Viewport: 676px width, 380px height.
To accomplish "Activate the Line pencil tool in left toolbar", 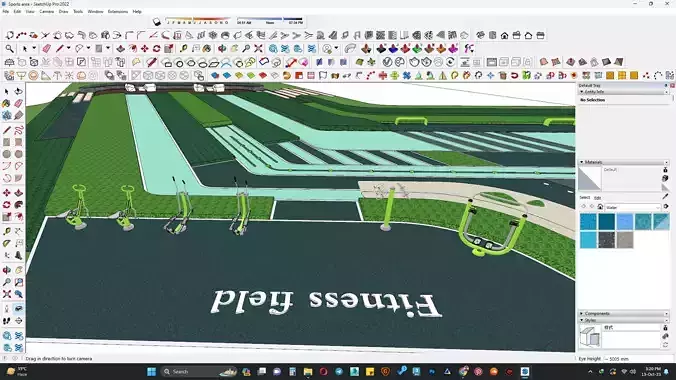I will tap(6, 130).
